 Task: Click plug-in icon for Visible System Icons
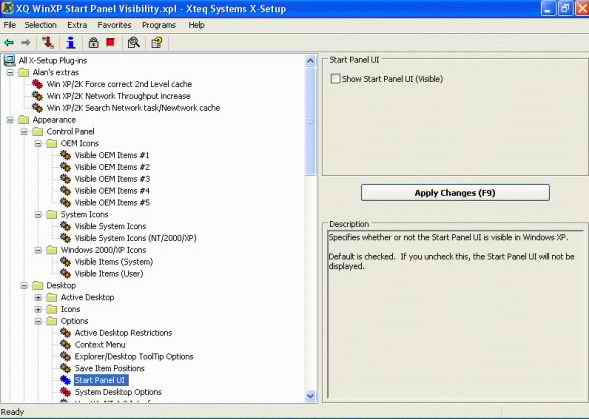pyautogui.click(x=65, y=226)
